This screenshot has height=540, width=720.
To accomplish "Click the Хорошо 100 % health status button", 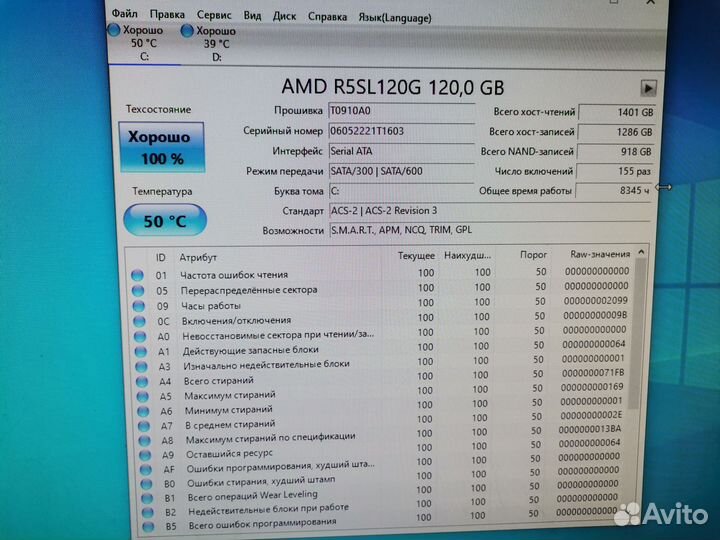I will pos(162,147).
